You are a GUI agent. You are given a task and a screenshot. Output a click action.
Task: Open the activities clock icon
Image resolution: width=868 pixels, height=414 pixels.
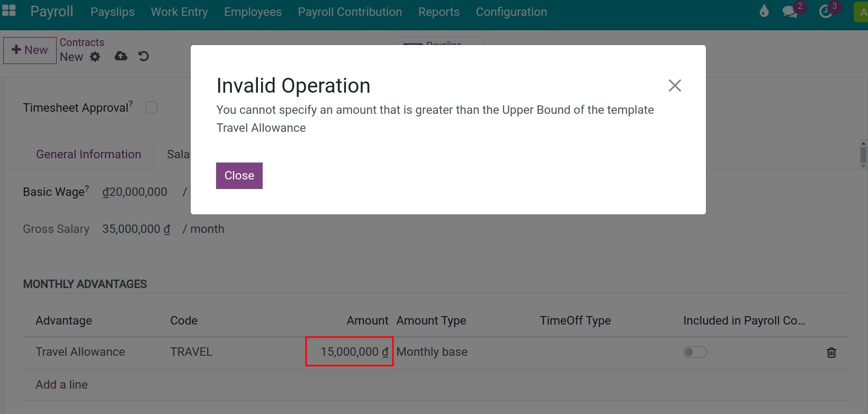(826, 12)
